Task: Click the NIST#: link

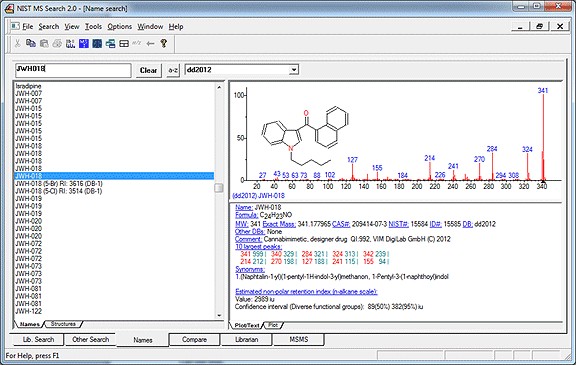Action: click(399, 224)
